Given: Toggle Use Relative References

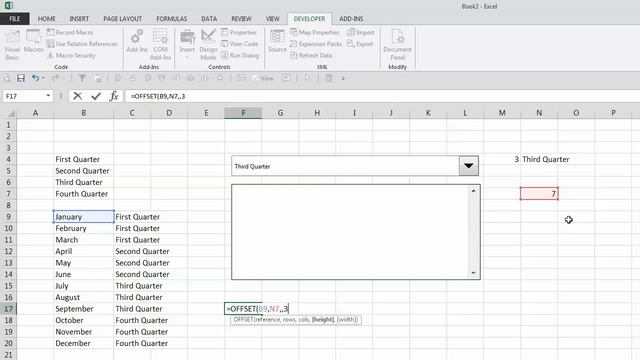Looking at the screenshot, I should pyautogui.click(x=82, y=43).
